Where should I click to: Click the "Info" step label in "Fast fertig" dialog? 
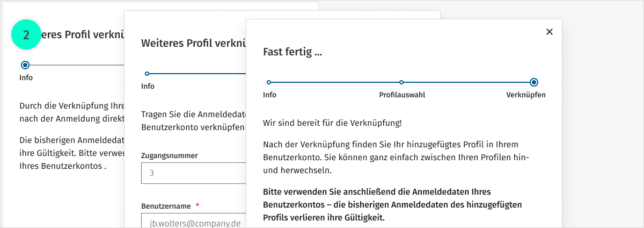coord(269,95)
